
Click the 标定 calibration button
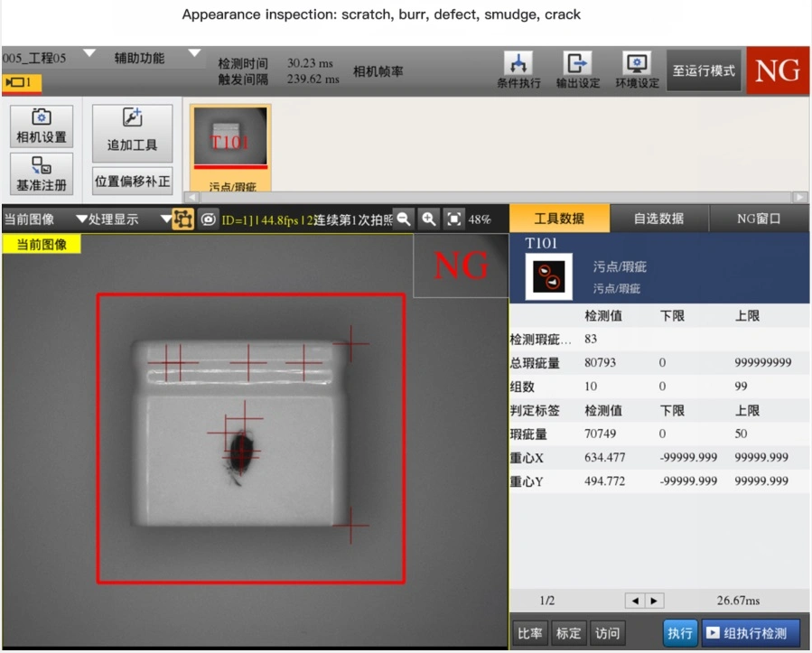(x=569, y=633)
